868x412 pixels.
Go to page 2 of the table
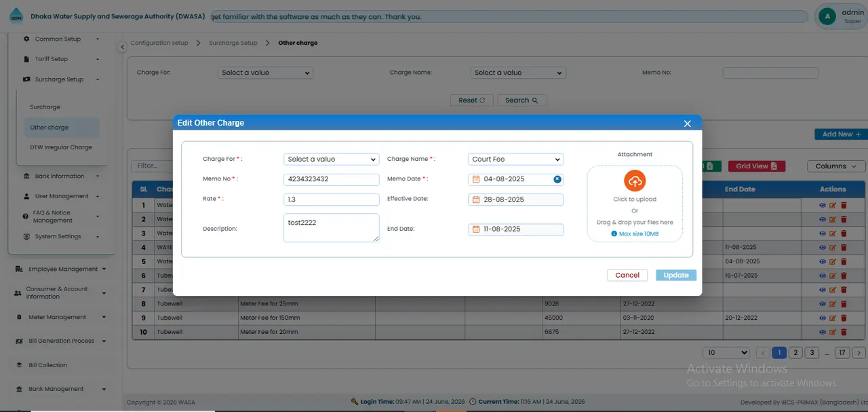click(x=795, y=353)
